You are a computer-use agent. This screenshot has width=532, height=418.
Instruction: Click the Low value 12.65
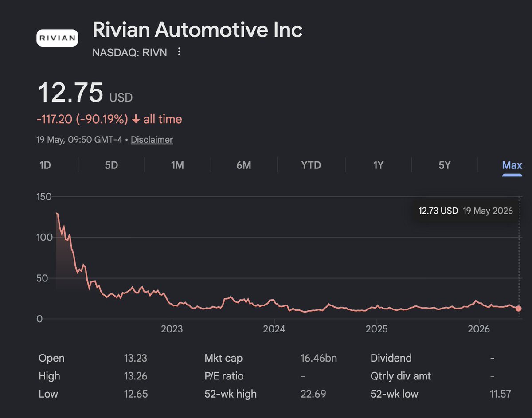point(136,394)
